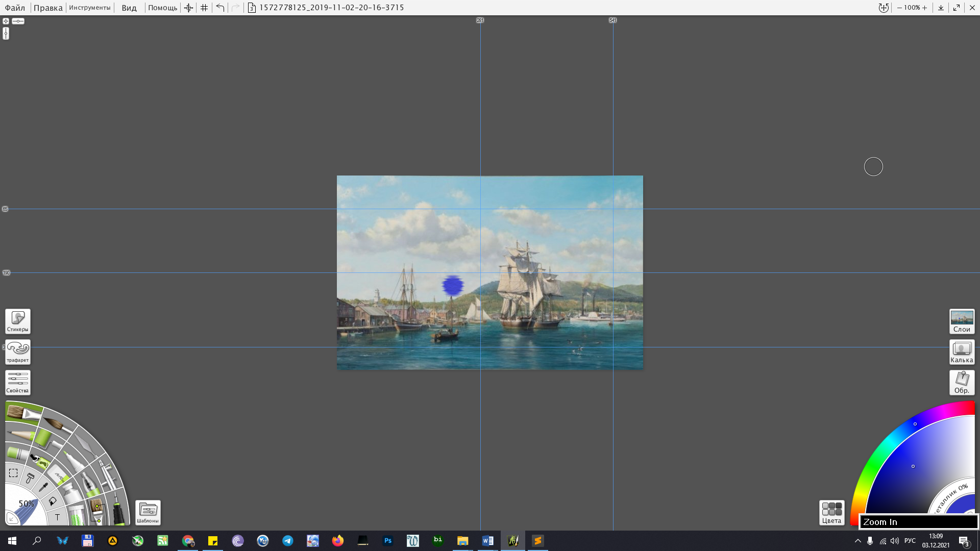Zoom in with the plus button
Screen dimensions: 980x551
[x=924, y=8]
